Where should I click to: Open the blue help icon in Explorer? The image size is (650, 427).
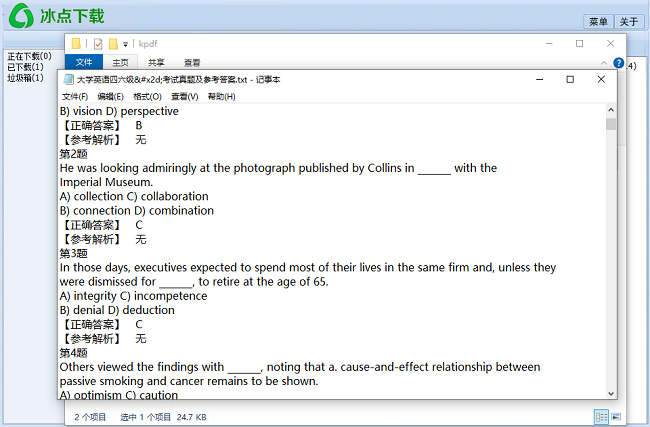tap(619, 64)
